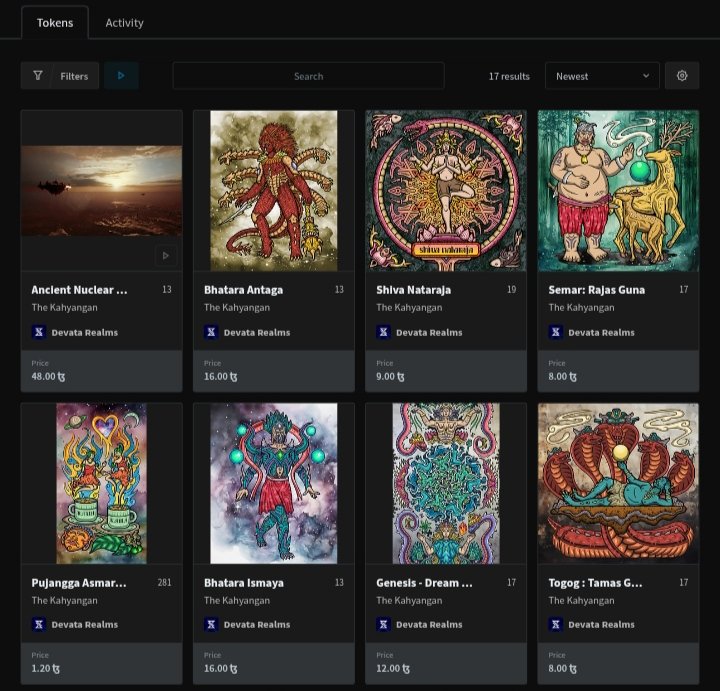
Task: Click the 1.20 tez price on Pujangga Asmar
Action: 46,669
